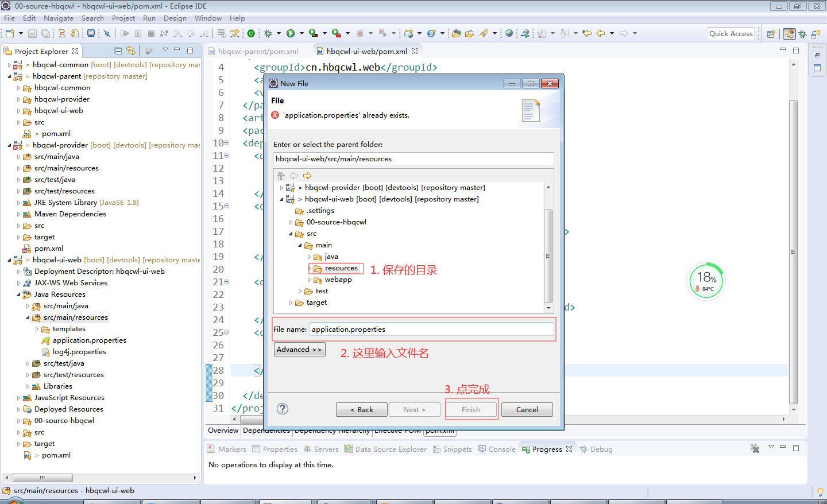
Task: Open the File menu
Action: [10, 18]
